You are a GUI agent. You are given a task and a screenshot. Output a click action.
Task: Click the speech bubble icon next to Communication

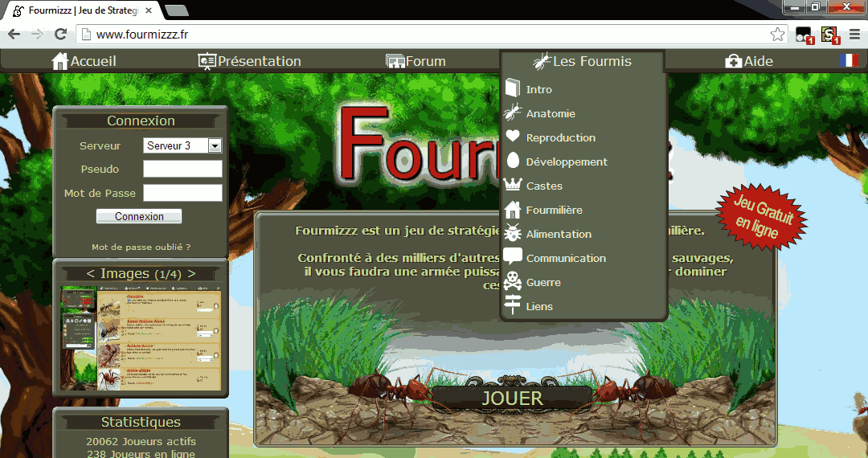[513, 256]
